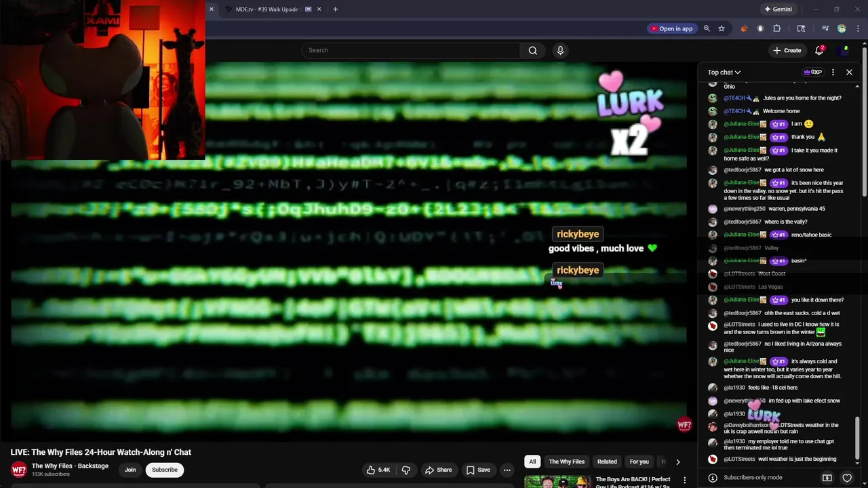Viewport: 868px width, 488px height.
Task: Select the Related filter chip
Action: coord(607,462)
